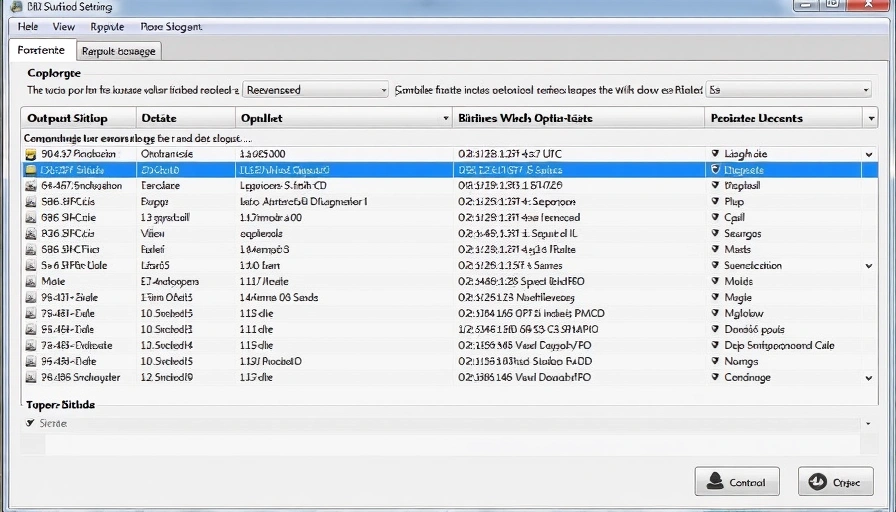Expand the dropdown arrow on 'Suenelcction' row

point(868,267)
